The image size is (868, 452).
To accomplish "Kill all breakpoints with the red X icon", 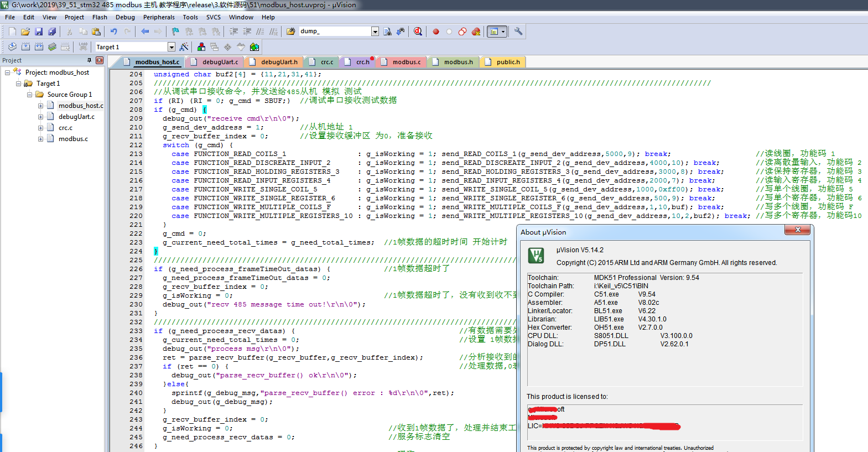I will tap(476, 32).
